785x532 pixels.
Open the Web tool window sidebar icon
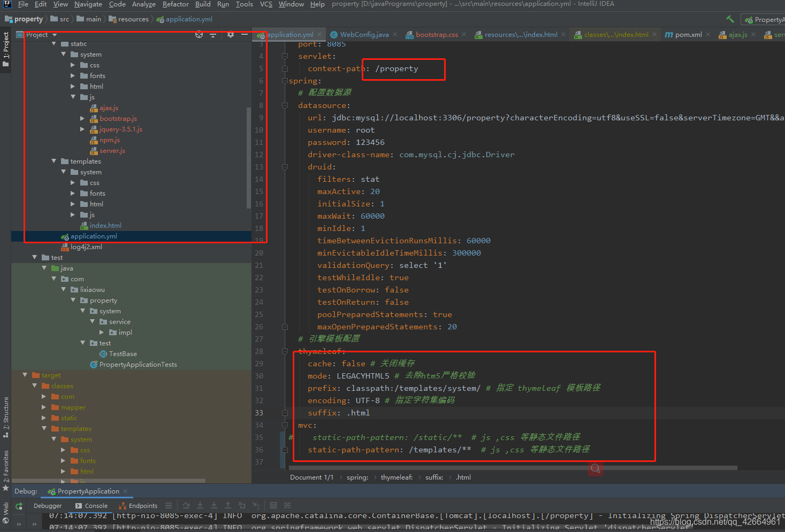coord(5,512)
